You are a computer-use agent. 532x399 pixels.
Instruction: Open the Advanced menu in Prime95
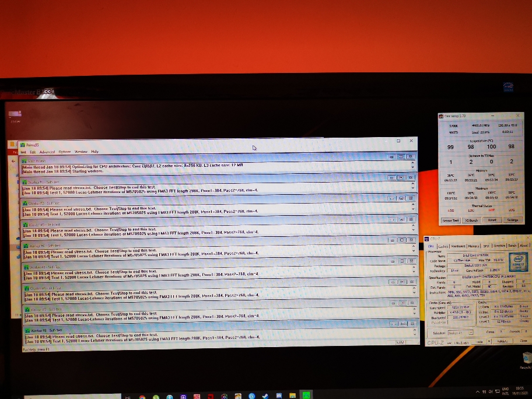coord(47,152)
